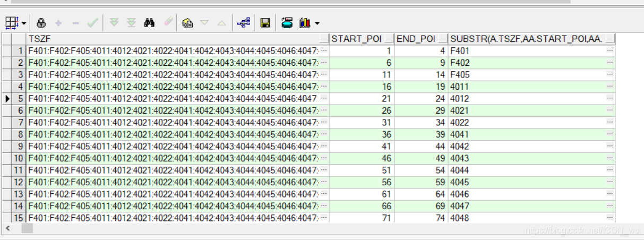Click the ellipsis button beside 4044 value
Screen dimensions: 644x240
point(610,170)
